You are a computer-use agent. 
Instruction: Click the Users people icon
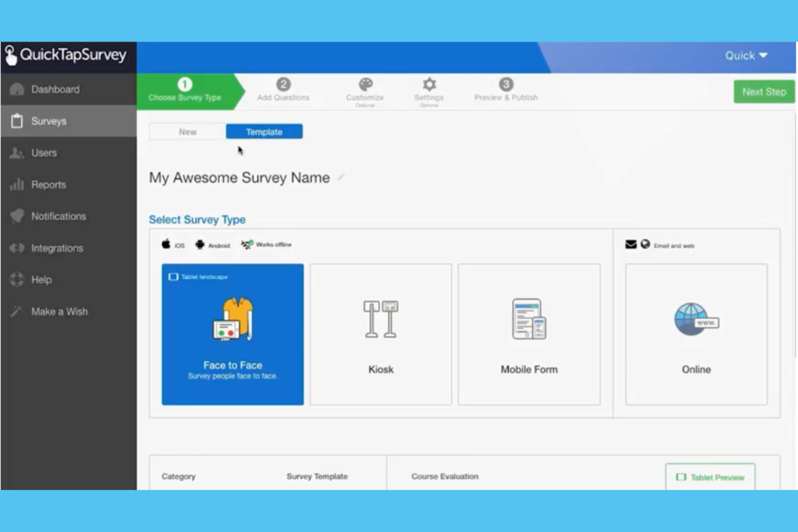point(17,153)
